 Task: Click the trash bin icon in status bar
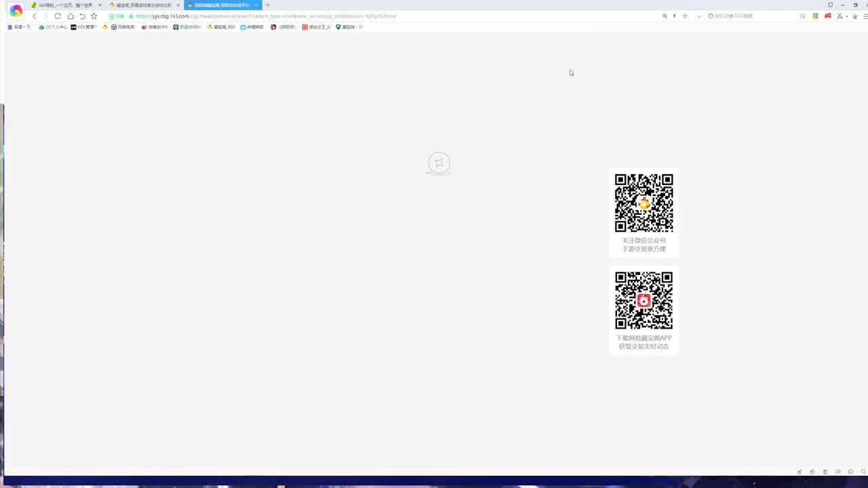[x=825, y=472]
